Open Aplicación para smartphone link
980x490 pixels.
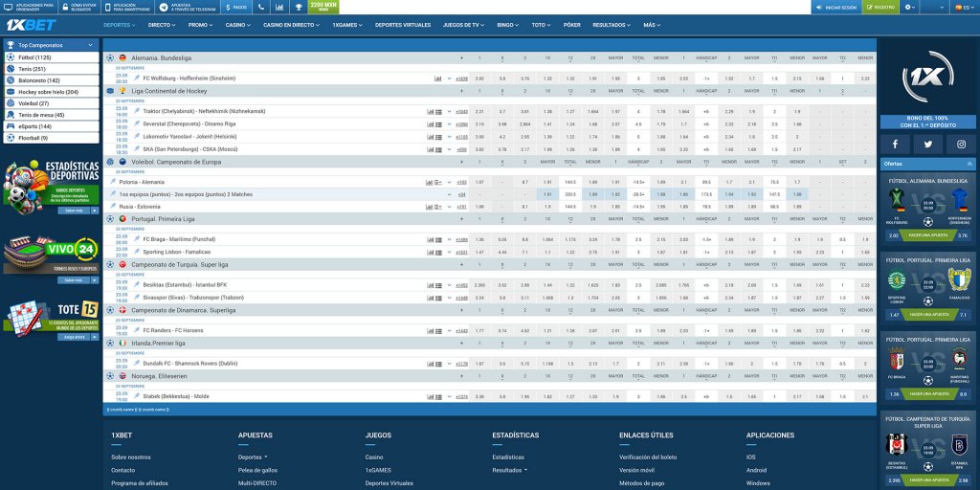(x=127, y=7)
